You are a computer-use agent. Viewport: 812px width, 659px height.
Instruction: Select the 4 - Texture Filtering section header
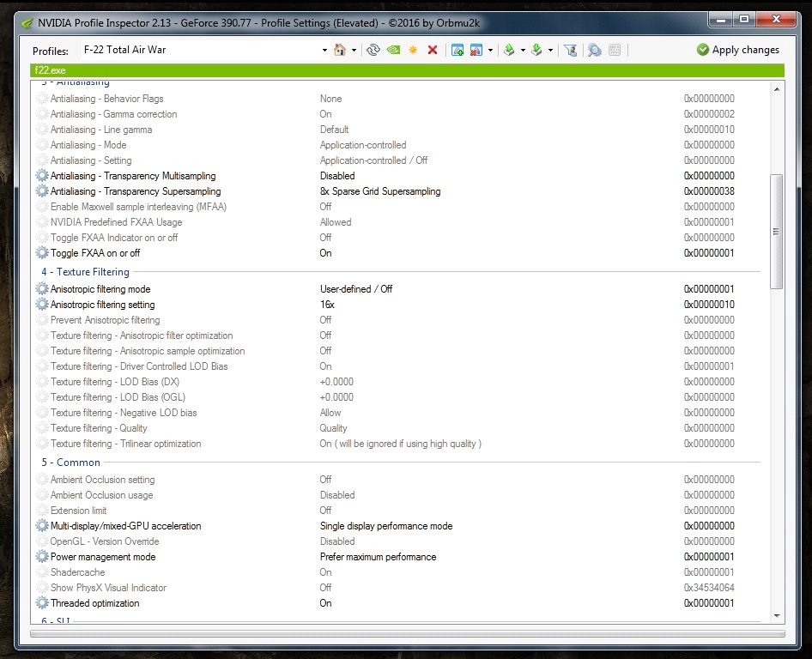86,272
